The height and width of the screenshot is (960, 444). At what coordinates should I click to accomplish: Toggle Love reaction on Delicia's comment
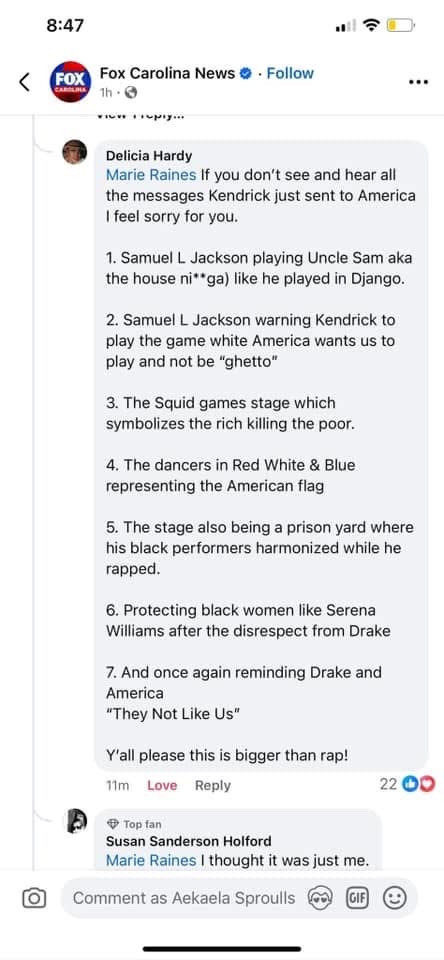(x=162, y=786)
